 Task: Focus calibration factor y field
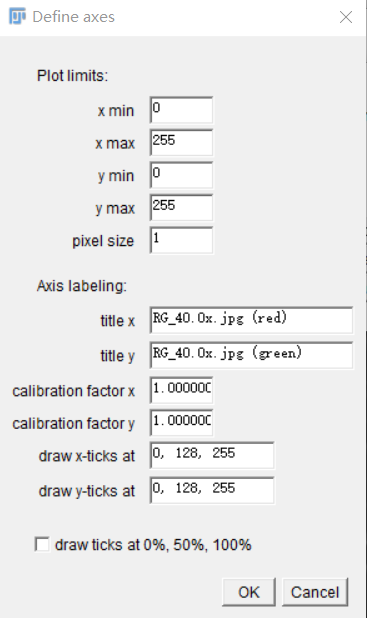[181, 423]
